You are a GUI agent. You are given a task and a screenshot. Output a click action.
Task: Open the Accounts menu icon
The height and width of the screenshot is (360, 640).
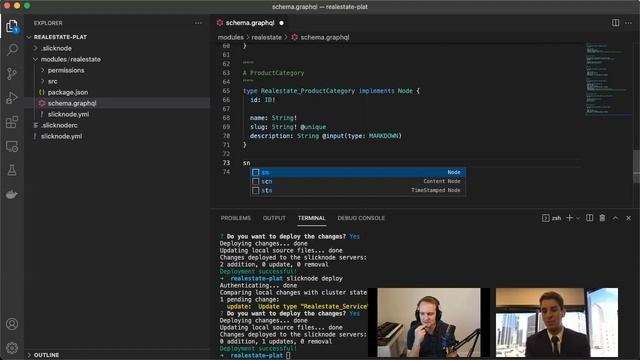(12, 324)
